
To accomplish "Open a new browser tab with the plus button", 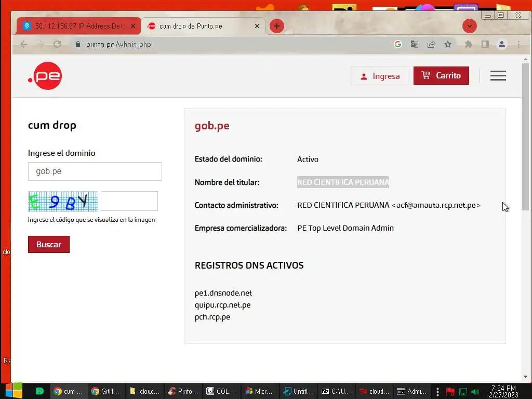I will 277,26.
